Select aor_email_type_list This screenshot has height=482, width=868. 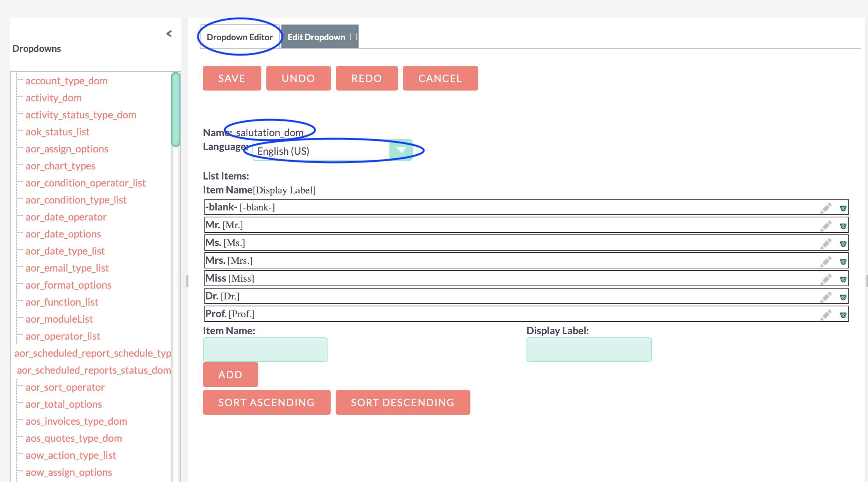(67, 268)
